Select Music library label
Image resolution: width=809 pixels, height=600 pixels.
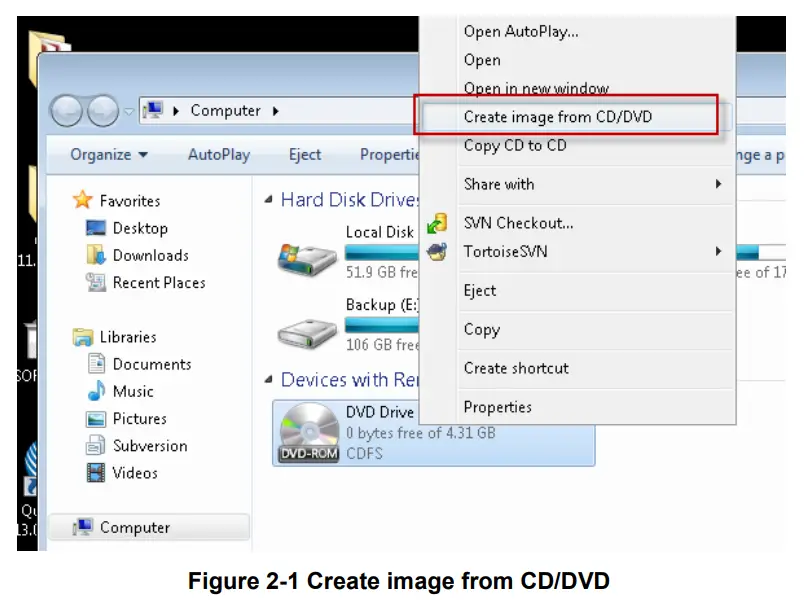[133, 392]
